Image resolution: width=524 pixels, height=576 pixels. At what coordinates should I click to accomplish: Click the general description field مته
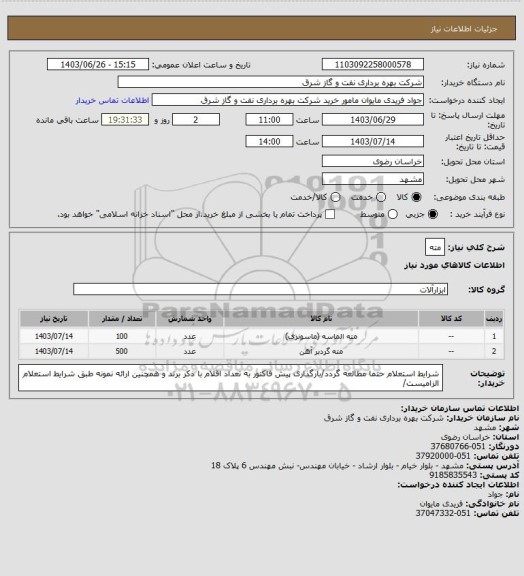coord(435,247)
